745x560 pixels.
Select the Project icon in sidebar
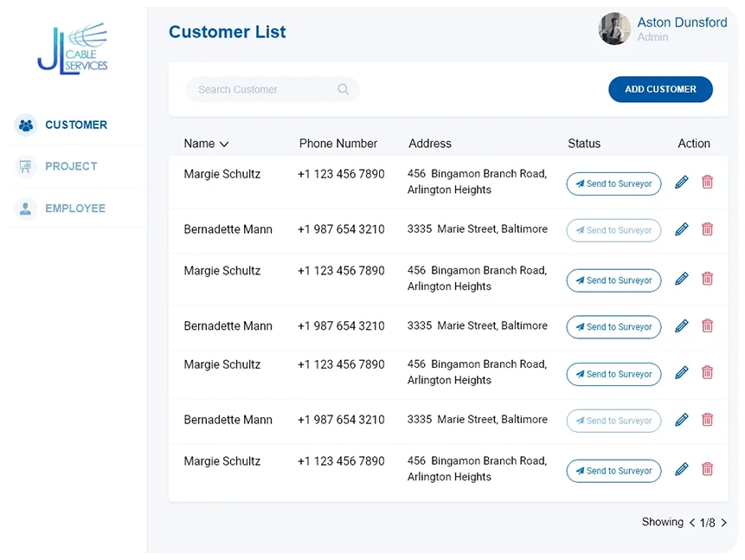coord(24,166)
